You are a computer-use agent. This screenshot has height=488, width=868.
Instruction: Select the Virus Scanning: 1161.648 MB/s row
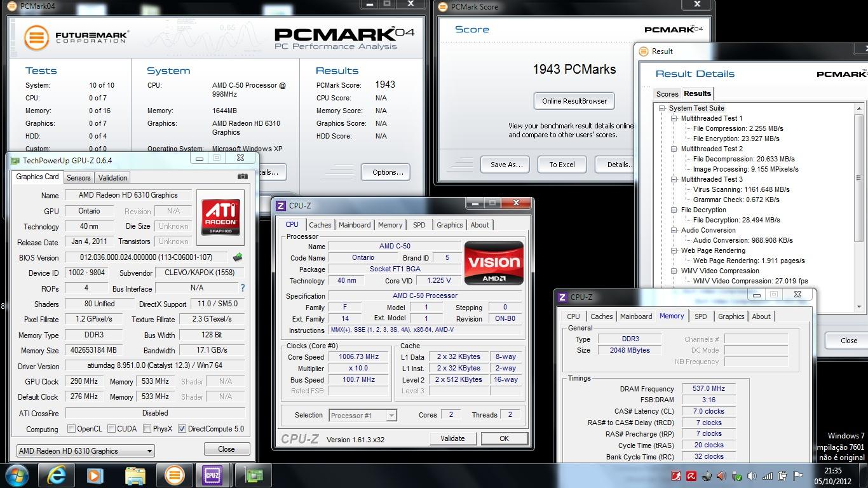[x=741, y=189]
